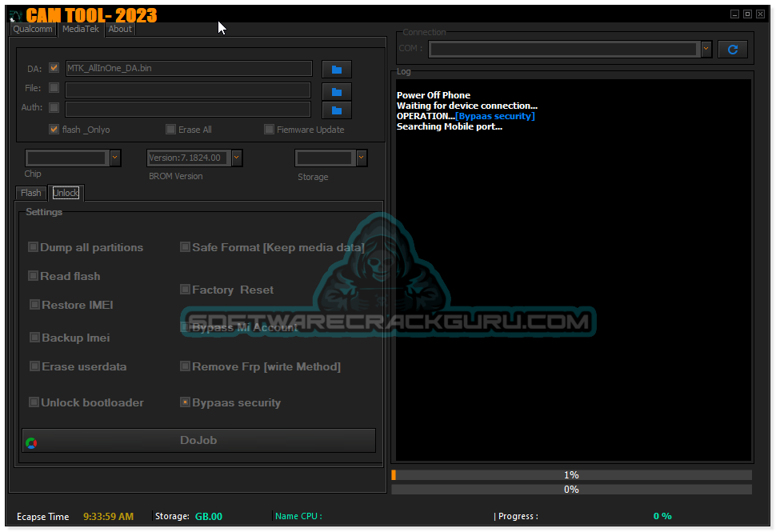This screenshot has height=532, width=776.
Task: Expand the COM port dropdown
Action: 706,49
